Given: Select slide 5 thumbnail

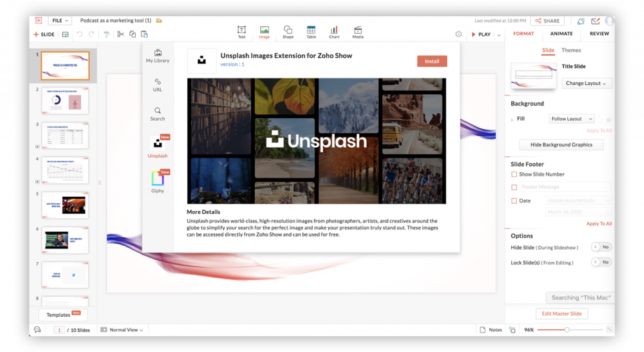Looking at the screenshot, I should coord(65,205).
